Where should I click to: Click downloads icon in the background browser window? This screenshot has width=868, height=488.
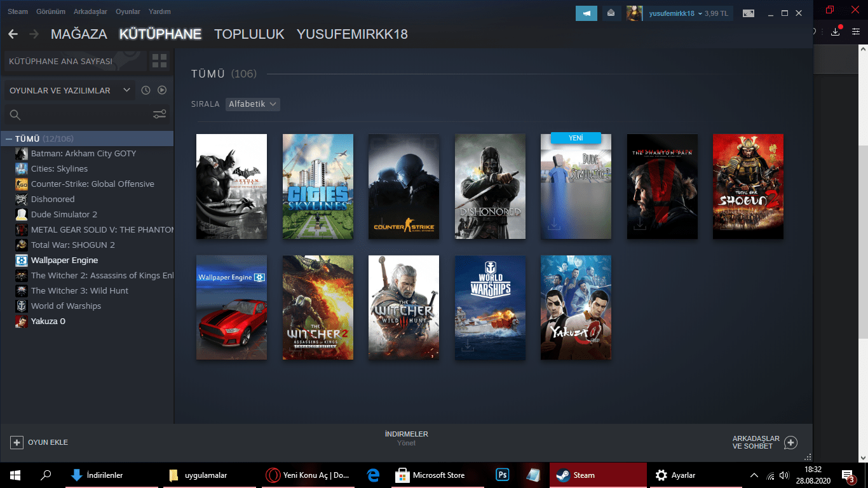click(836, 31)
